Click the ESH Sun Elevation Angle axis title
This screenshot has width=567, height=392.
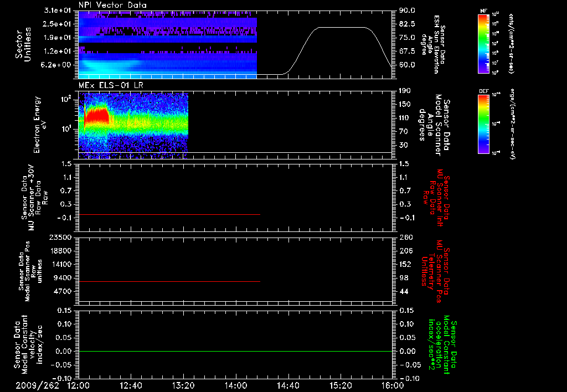point(433,44)
